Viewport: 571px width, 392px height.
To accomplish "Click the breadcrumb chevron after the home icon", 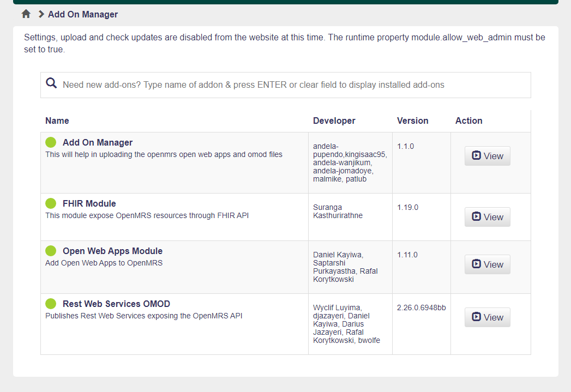I will click(41, 14).
